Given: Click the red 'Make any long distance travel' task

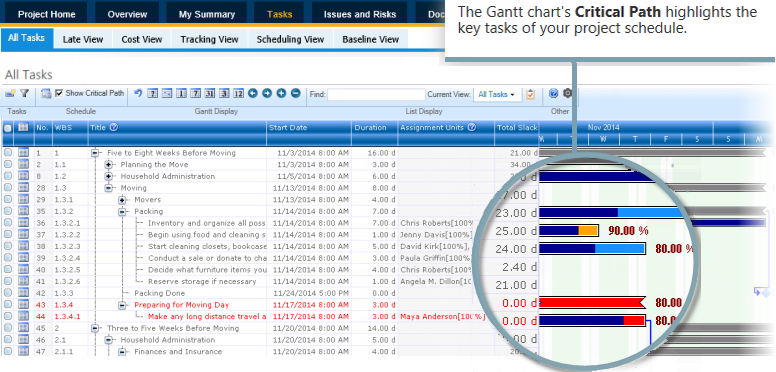Looking at the screenshot, I should click(207, 317).
